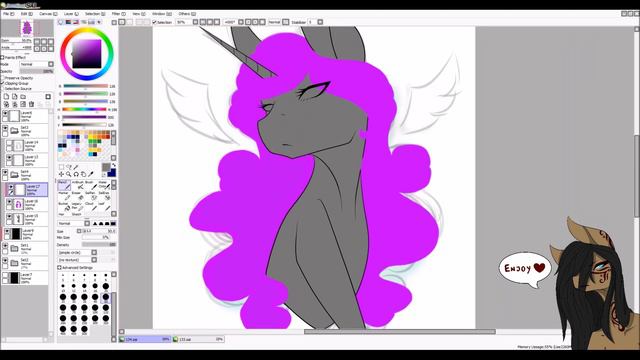Open the brush blending Normal dropdown
The height and width of the screenshot is (360, 640).
[74, 223]
